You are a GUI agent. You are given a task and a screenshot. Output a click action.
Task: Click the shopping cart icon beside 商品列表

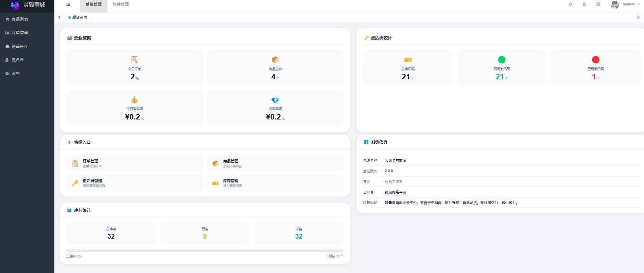click(x=7, y=19)
